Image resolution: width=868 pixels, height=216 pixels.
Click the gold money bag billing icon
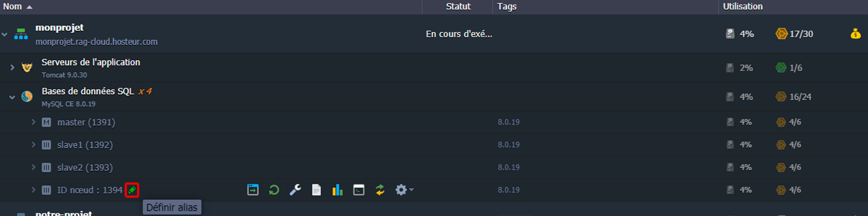856,34
